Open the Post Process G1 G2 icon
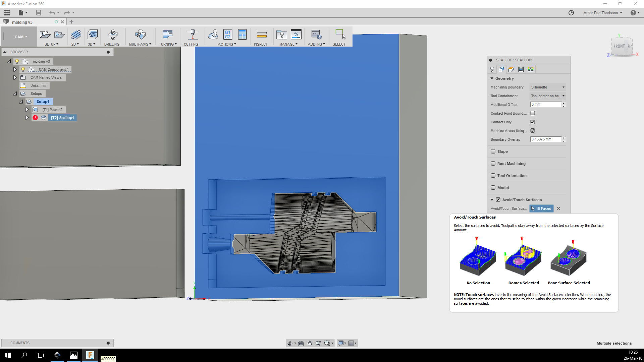 tap(228, 35)
